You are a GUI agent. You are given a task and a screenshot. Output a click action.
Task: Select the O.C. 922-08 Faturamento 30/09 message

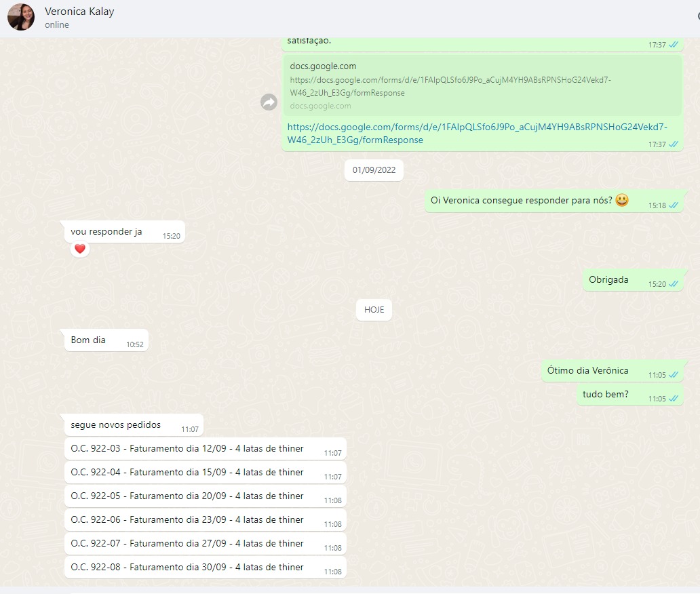(x=187, y=568)
